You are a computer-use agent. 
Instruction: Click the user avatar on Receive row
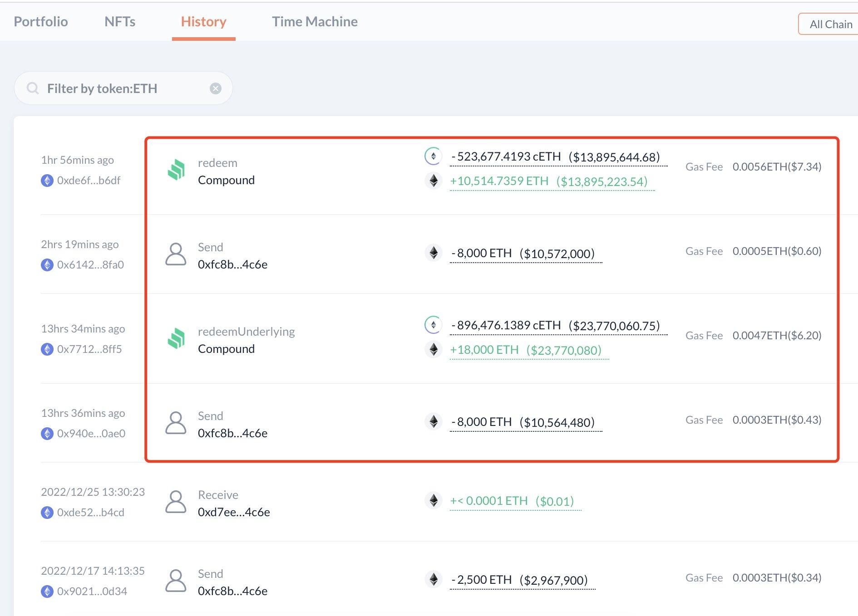point(176,502)
